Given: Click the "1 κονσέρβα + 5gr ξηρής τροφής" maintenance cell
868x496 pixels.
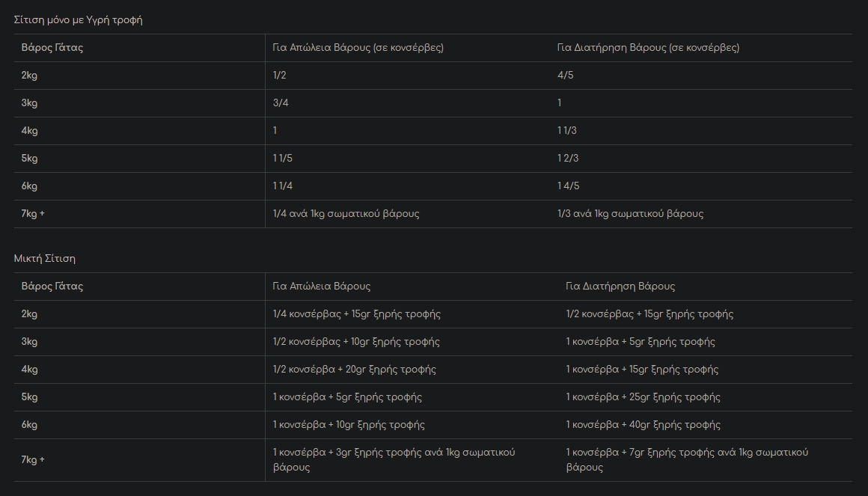Looking at the screenshot, I should click(640, 342).
